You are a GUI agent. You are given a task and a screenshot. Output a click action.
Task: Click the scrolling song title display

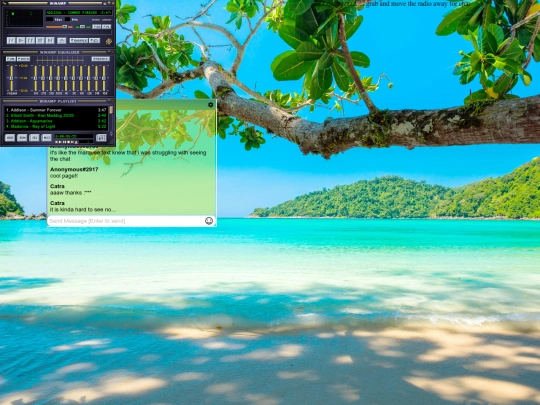click(79, 12)
